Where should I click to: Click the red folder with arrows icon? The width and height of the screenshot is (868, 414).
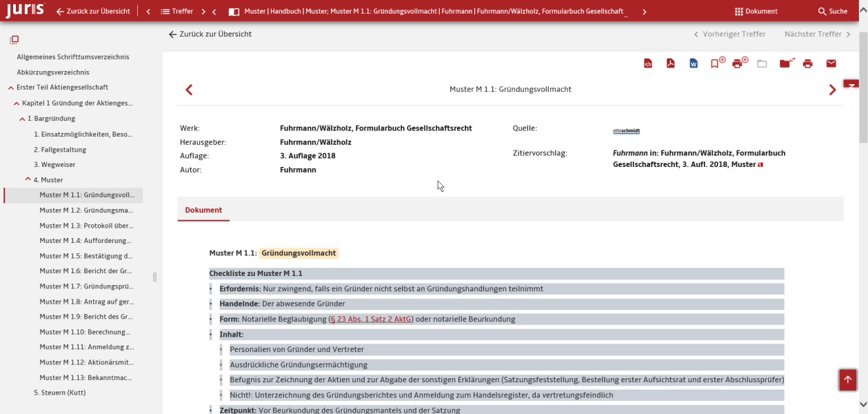click(x=786, y=63)
